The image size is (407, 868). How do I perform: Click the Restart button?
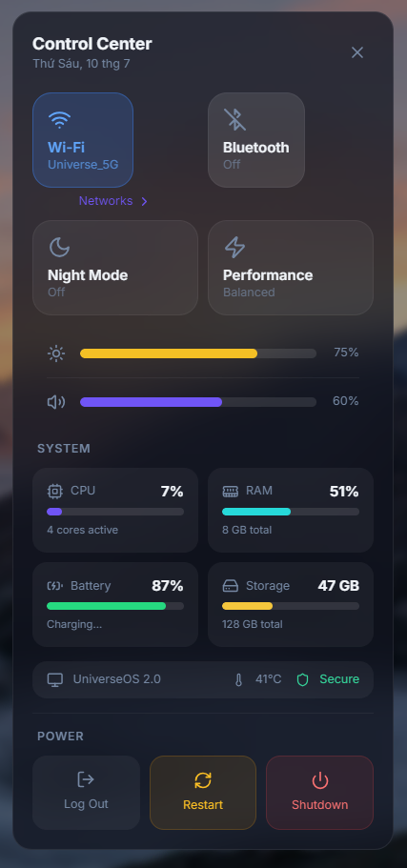(203, 793)
